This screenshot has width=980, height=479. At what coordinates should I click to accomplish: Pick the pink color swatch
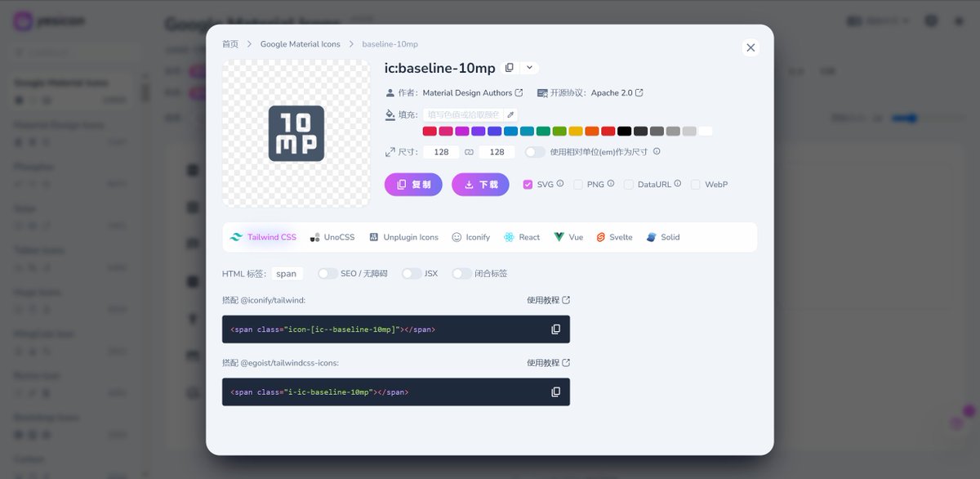click(446, 132)
